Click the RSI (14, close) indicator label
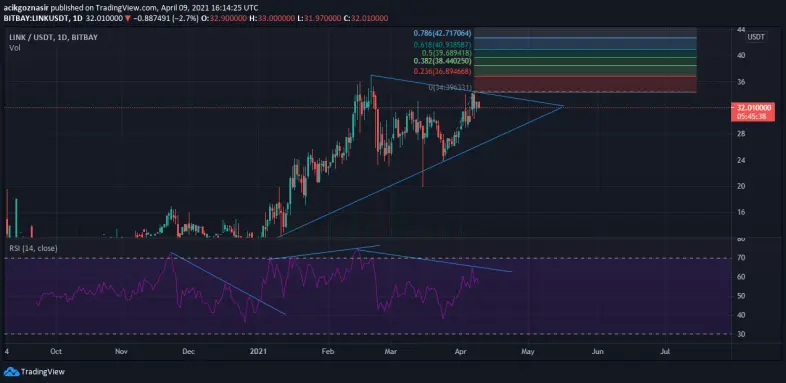786x383 pixels. [33, 248]
